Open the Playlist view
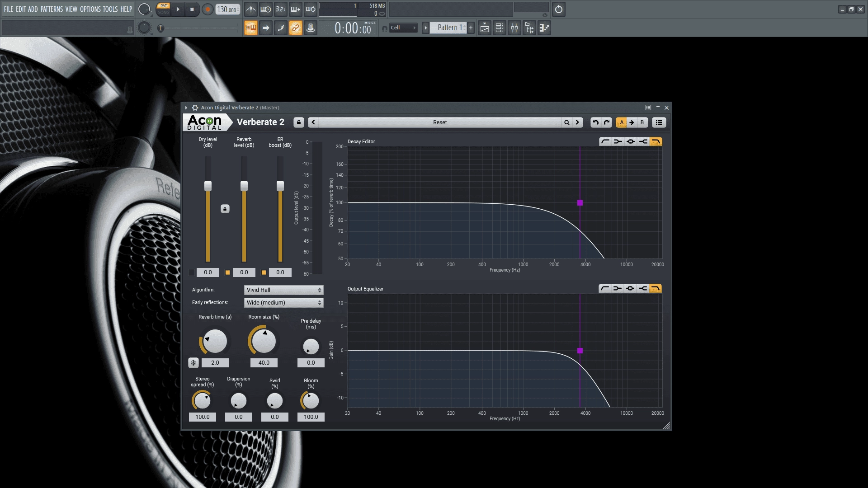Image resolution: width=868 pixels, height=488 pixels. click(485, 28)
